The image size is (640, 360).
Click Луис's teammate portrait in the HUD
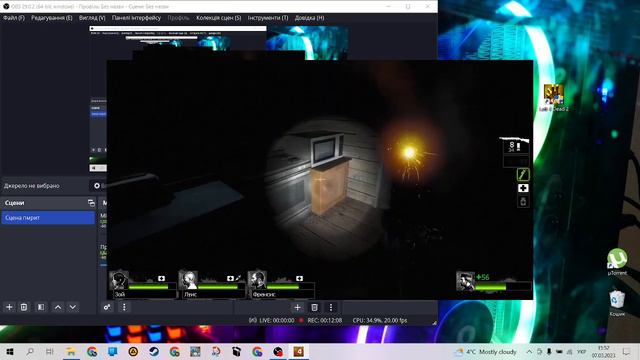(x=188, y=280)
